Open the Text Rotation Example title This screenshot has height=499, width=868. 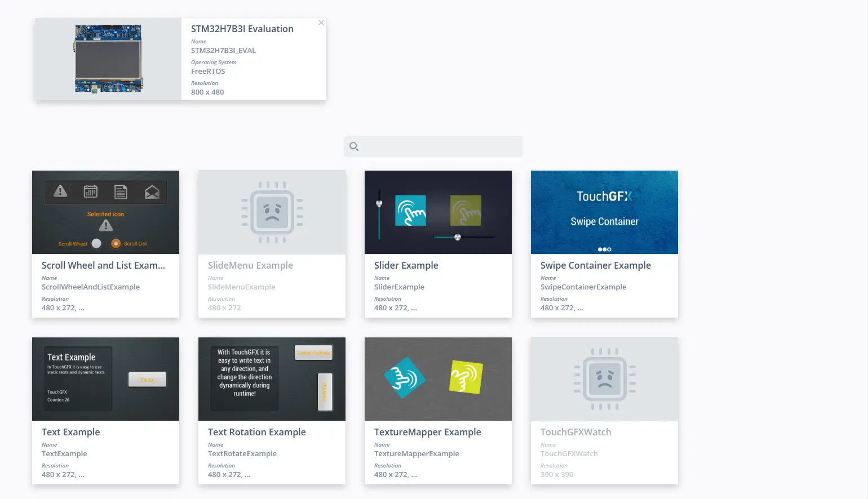point(257,432)
